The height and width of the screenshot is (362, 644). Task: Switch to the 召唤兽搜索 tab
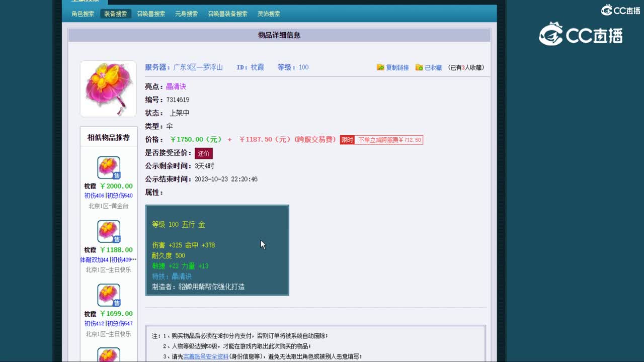(152, 14)
